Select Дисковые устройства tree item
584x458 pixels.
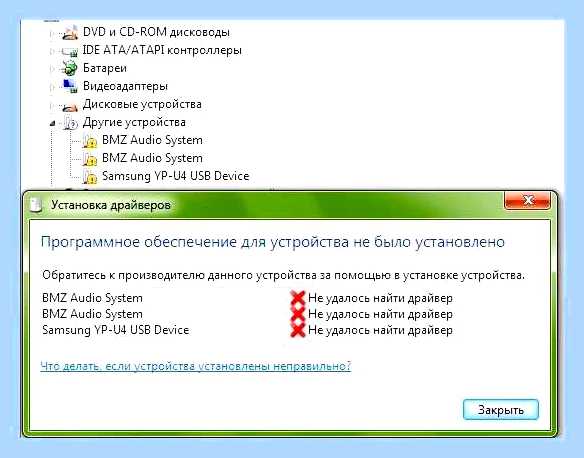coord(142,104)
